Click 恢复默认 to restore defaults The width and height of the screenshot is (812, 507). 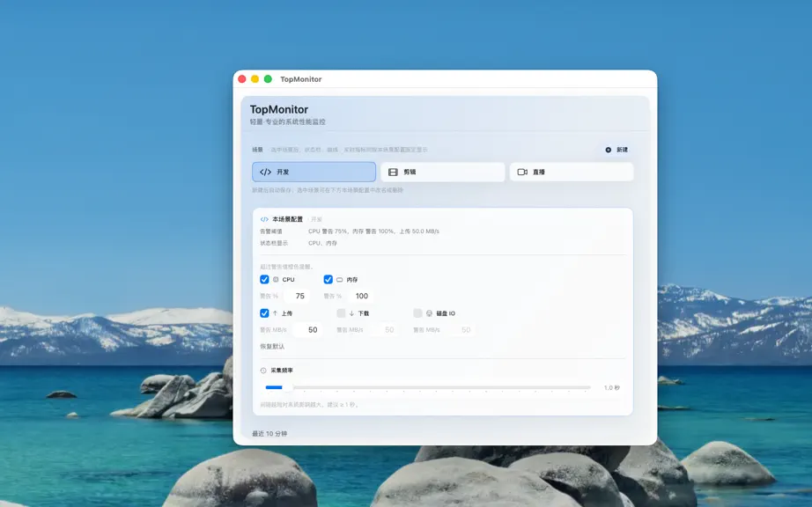272,346
